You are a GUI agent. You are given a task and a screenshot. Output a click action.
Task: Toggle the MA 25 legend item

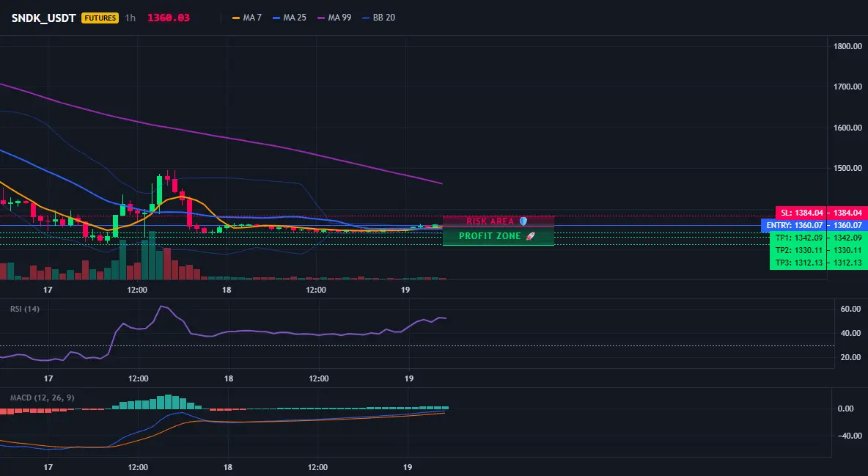click(290, 18)
